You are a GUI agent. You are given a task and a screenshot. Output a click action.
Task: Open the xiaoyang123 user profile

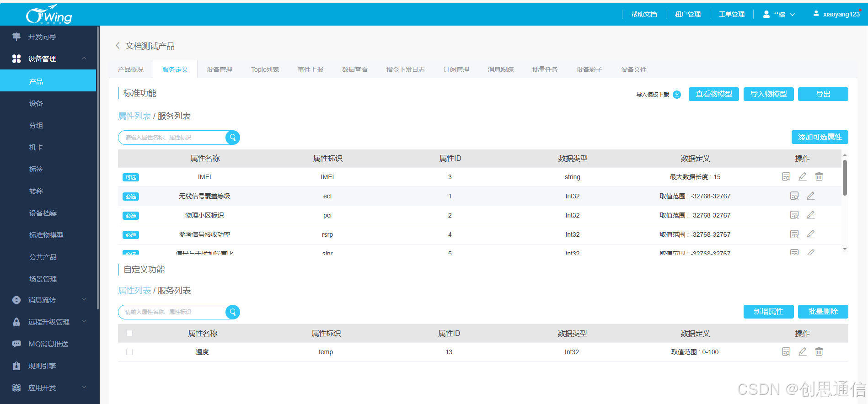pos(836,14)
